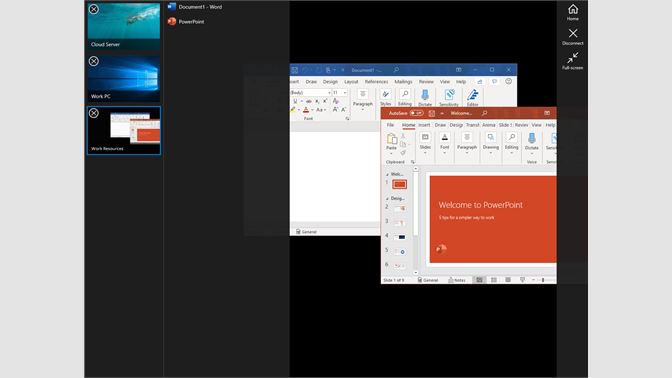This screenshot has width=672, height=378.
Task: Open Insert tab in PowerPoint
Action: 424,125
